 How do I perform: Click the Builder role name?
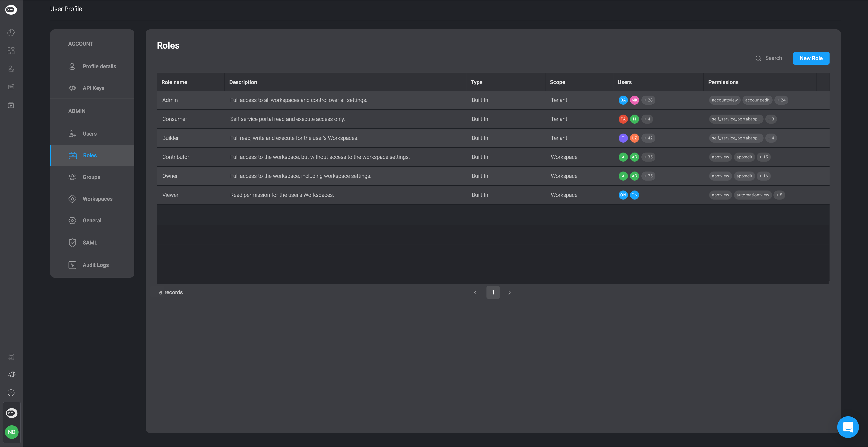coord(171,138)
